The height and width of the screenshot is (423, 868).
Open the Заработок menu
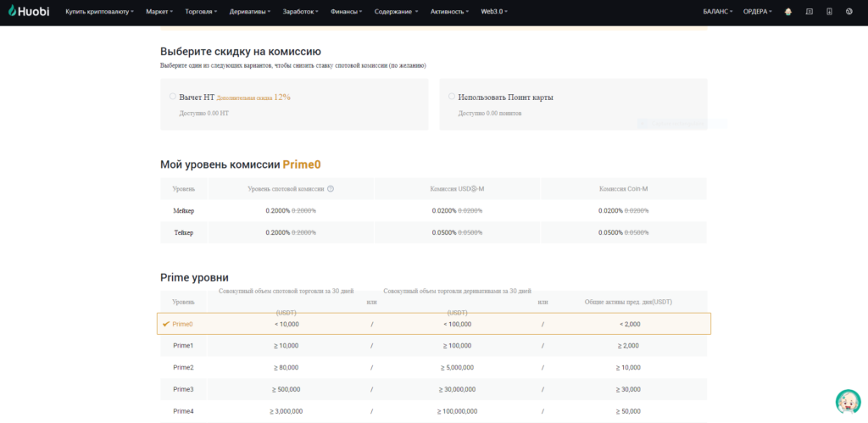pyautogui.click(x=302, y=12)
